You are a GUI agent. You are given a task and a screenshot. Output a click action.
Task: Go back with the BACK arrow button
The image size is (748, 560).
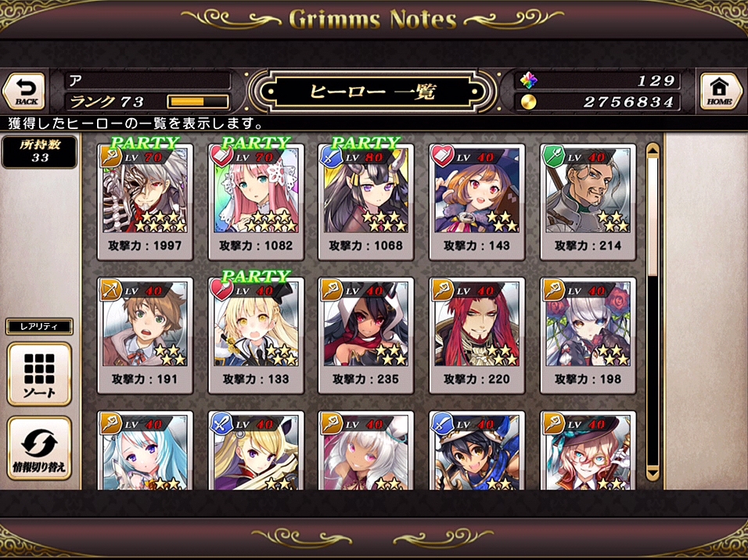tap(25, 91)
